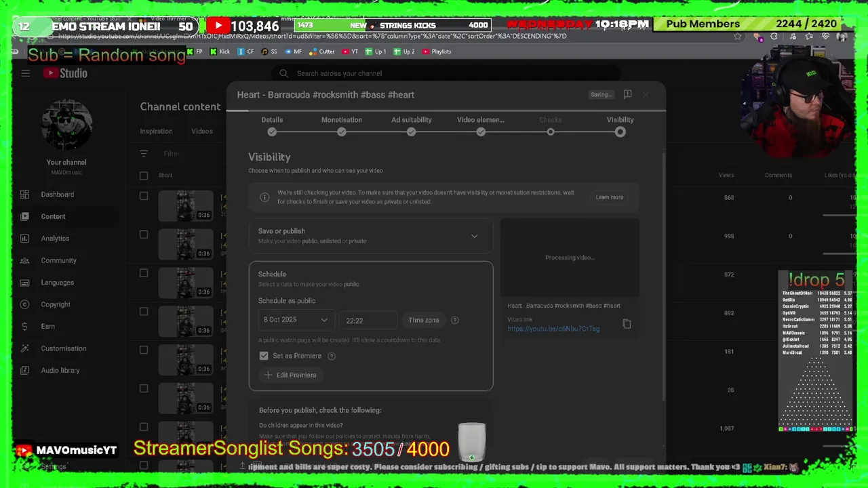Screen dimensions: 868x488
Task: Click the info icon in checks notice
Action: [264, 197]
